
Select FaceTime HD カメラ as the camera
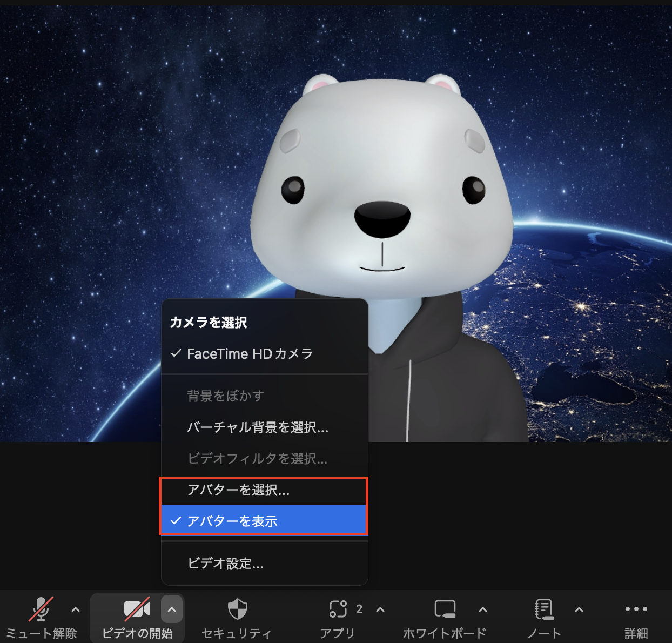click(x=265, y=354)
